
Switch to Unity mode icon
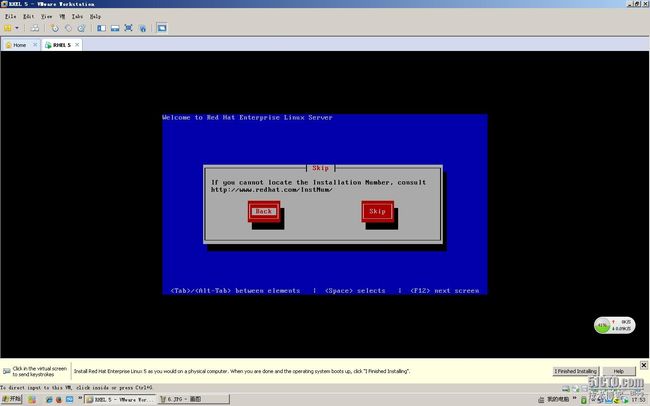142,28
